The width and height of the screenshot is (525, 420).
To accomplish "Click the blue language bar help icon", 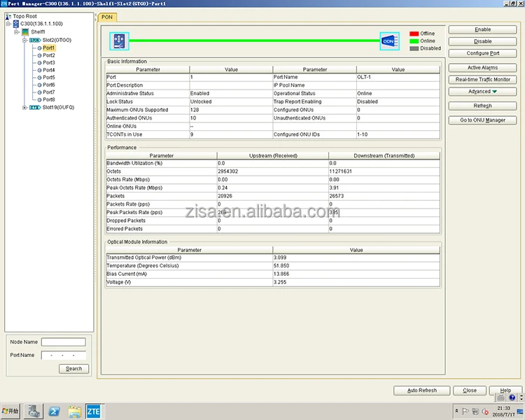I will coord(512,398).
